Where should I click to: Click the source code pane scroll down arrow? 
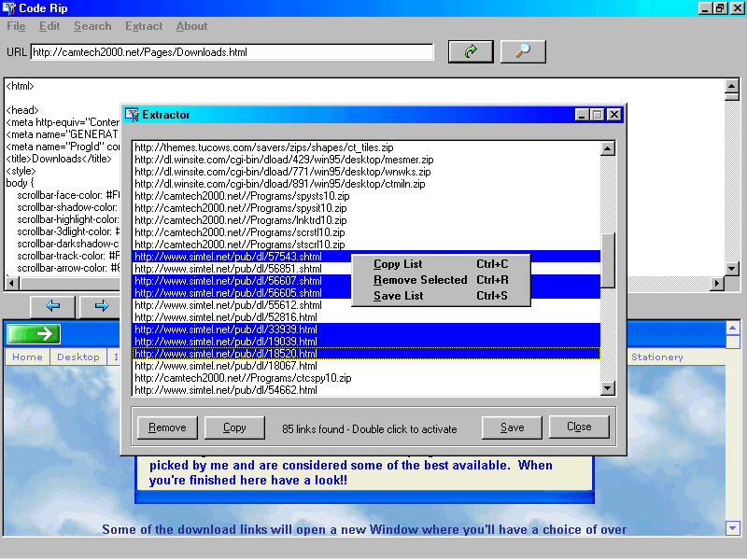click(732, 269)
